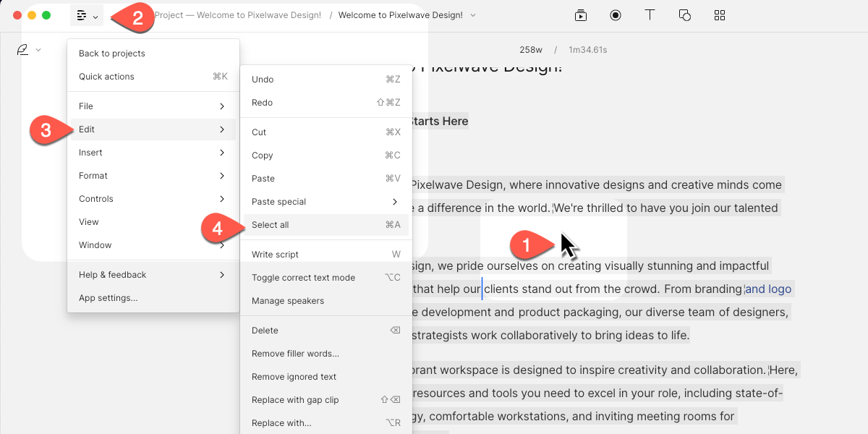Select Cut from the Edit submenu
The height and width of the screenshot is (434, 868).
[x=326, y=132]
